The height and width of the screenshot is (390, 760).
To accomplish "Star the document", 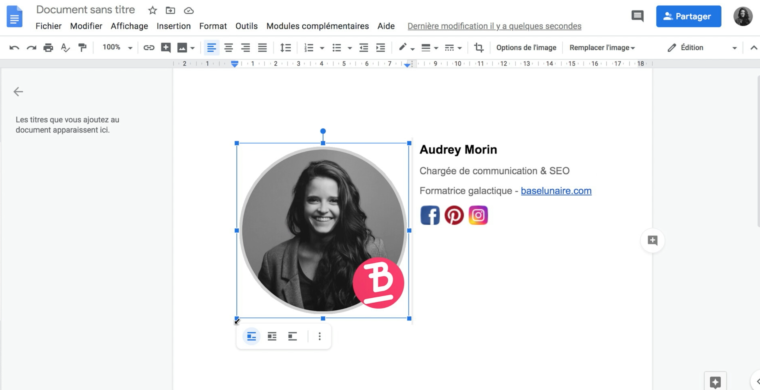I will [x=153, y=10].
